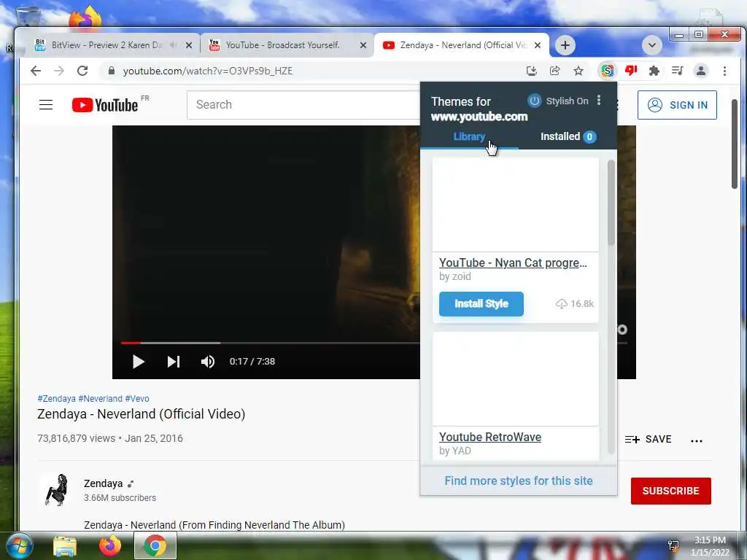Click the Stylish extension icon in toolbar
This screenshot has width=747, height=560.
point(607,71)
